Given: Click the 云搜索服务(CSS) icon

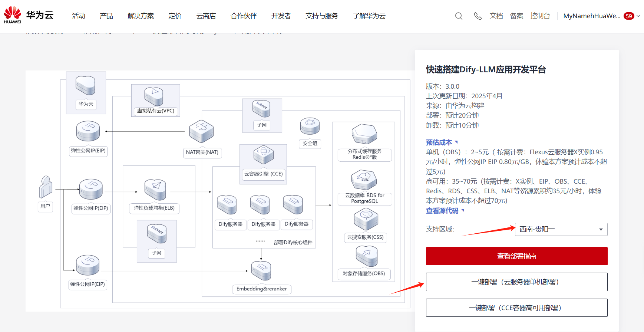Looking at the screenshot, I should click(x=366, y=219).
